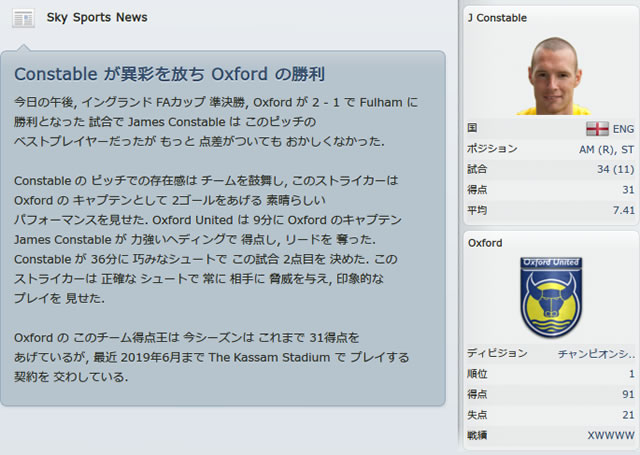Open J Constable panel title link
The image size is (640, 455).
(x=497, y=18)
